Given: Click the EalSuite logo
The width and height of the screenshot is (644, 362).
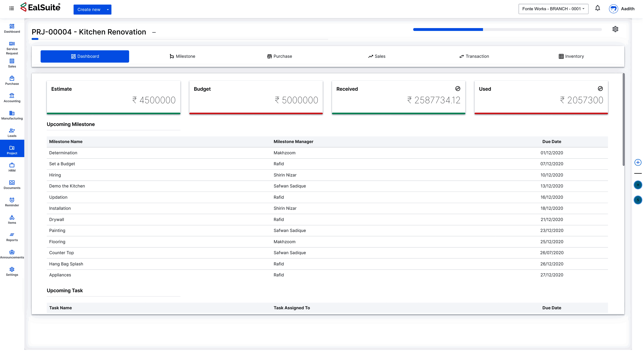Looking at the screenshot, I should pos(40,7).
